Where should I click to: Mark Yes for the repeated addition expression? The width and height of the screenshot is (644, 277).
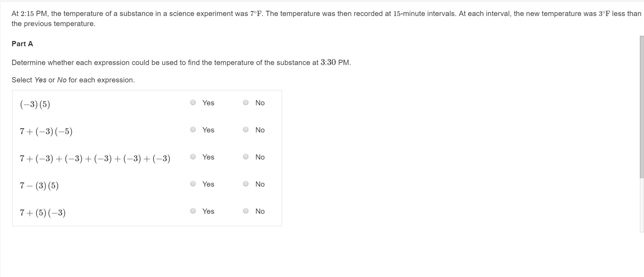coord(193,157)
